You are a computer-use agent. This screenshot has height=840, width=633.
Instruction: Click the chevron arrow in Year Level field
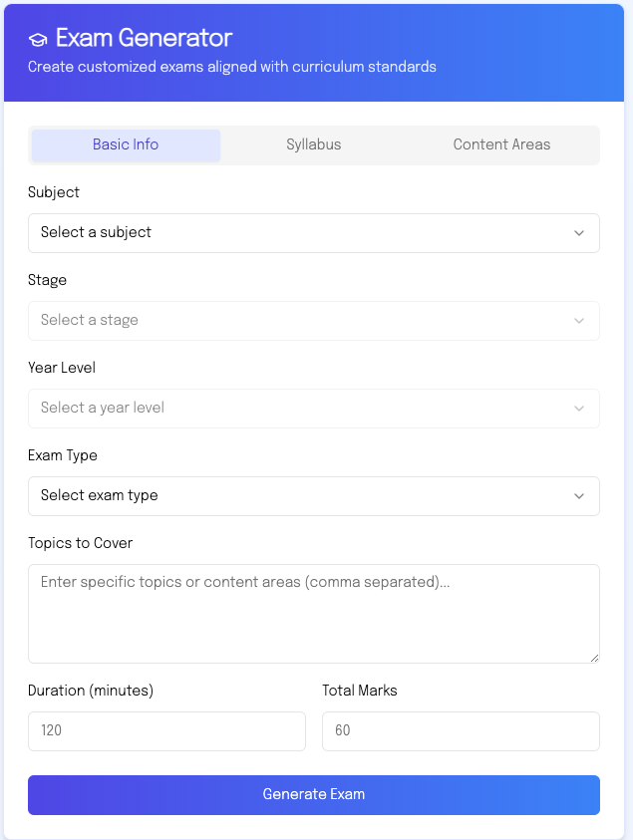(579, 409)
